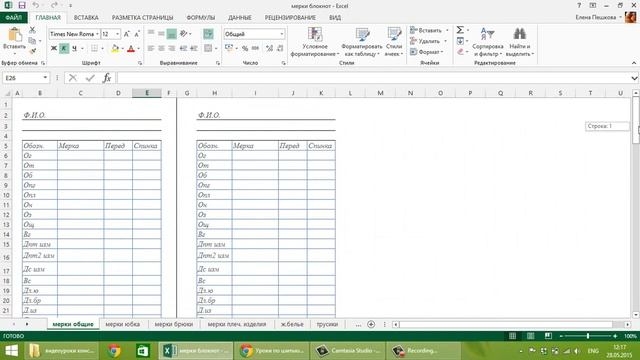Toggle top vertical alignment
640x360 pixels.
coord(151,33)
